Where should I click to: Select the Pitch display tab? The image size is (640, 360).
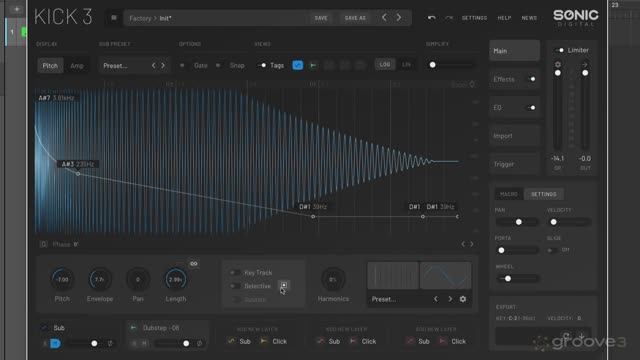click(x=50, y=66)
